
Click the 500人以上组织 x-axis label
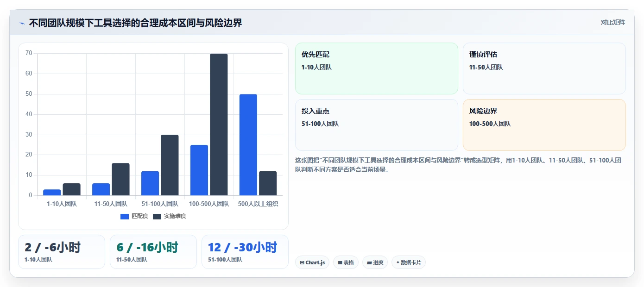[258, 204]
